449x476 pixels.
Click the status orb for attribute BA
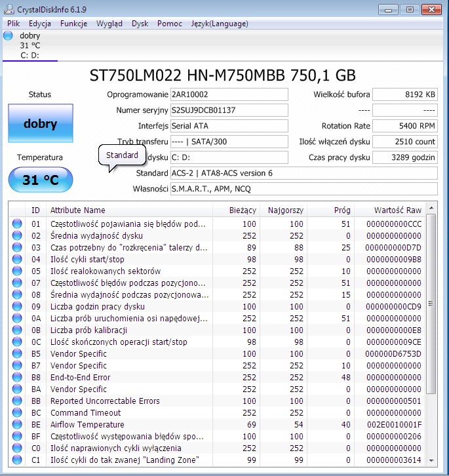click(17, 389)
